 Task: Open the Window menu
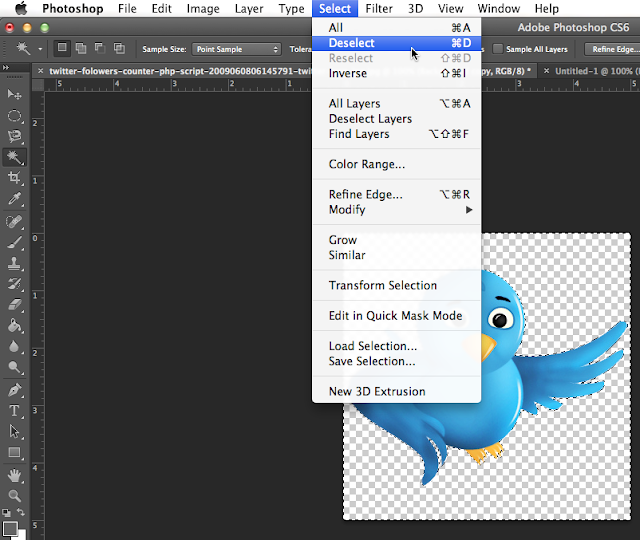pyautogui.click(x=498, y=9)
